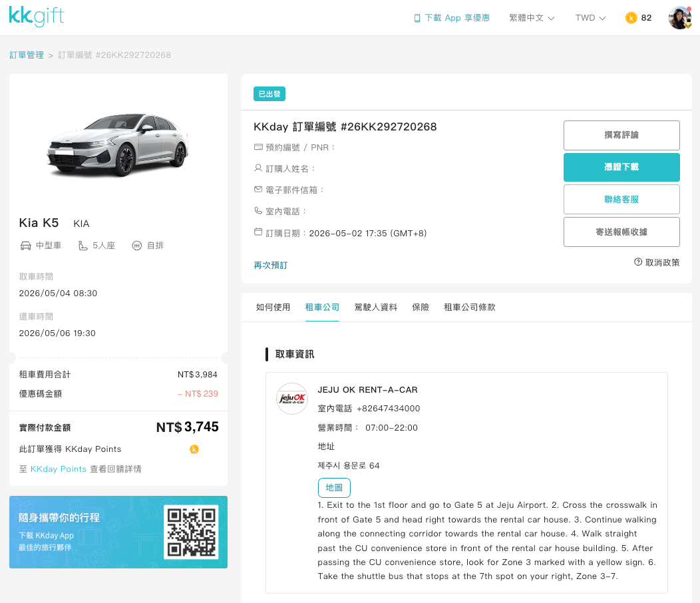700x603 pixels.
Task: Click the question mark icon beside 取消政策
Action: pos(638,262)
